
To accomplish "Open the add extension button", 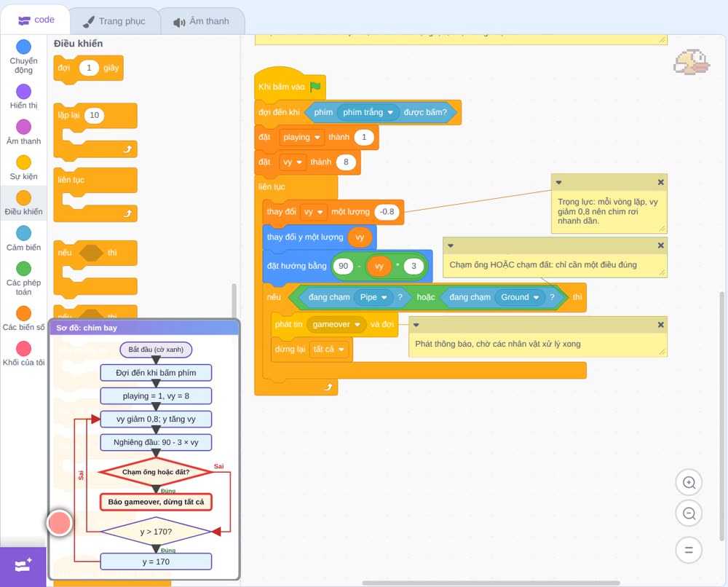I will coord(23,566).
